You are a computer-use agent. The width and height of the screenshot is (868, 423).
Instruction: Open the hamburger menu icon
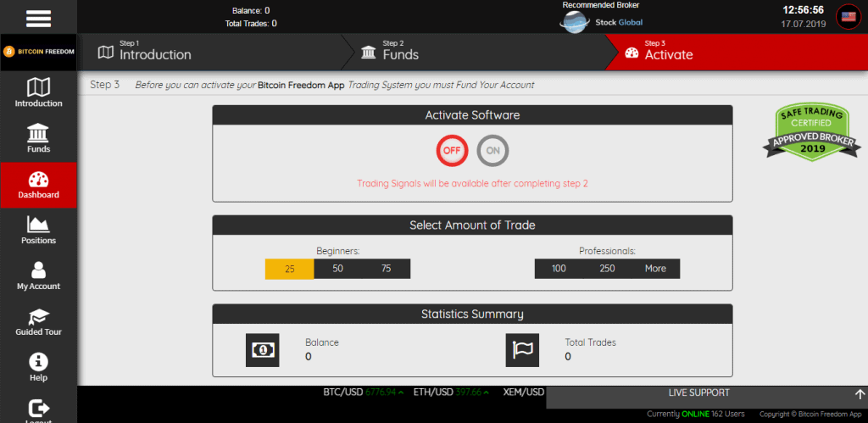pos(39,18)
